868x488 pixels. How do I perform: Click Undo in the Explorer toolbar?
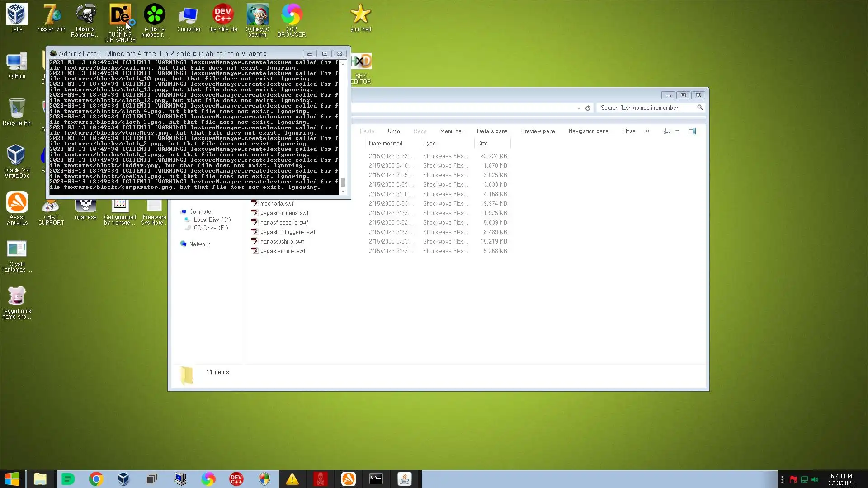[x=393, y=131]
